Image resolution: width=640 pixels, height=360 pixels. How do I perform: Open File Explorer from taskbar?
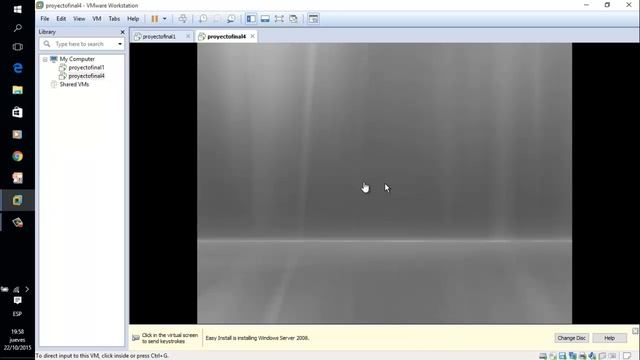pyautogui.click(x=17, y=90)
